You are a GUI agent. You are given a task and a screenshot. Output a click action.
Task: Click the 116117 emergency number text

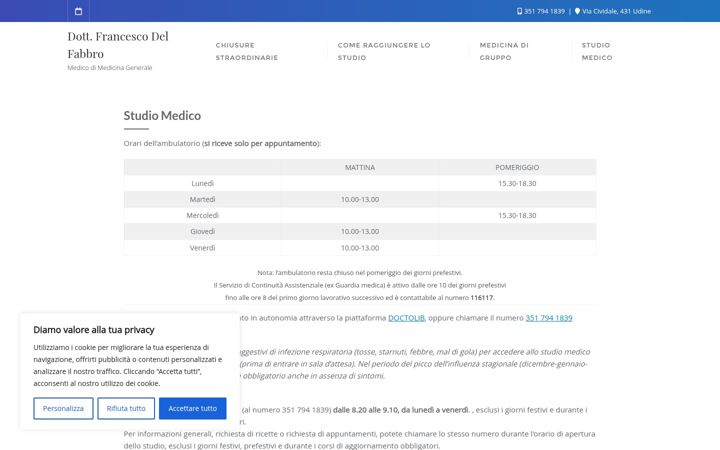(x=482, y=298)
